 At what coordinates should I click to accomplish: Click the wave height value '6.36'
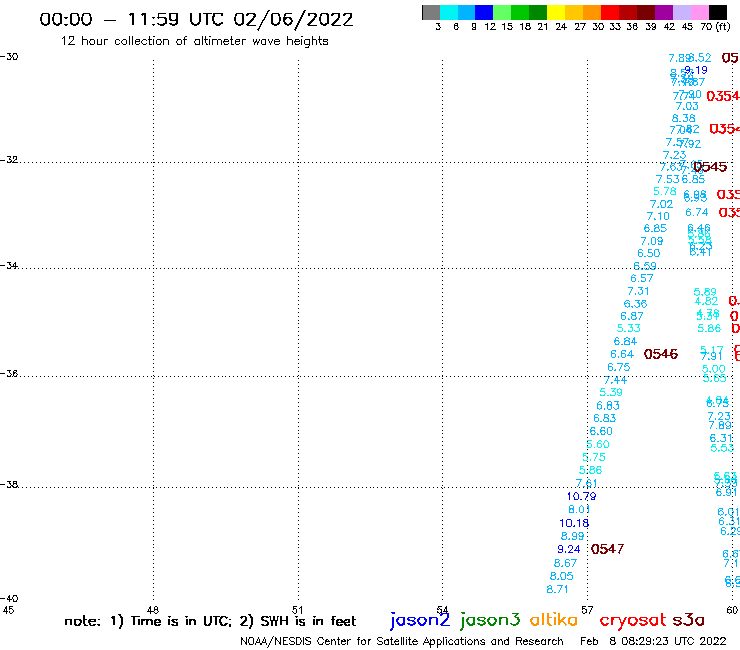(x=635, y=304)
